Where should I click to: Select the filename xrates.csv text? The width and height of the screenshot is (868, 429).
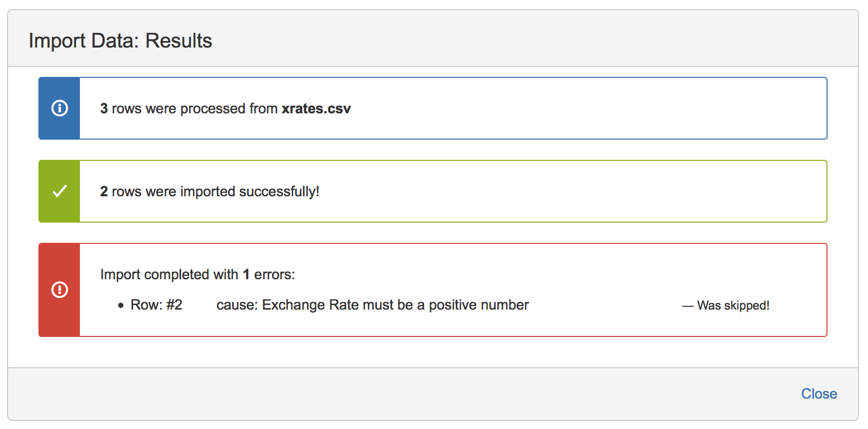pos(316,108)
